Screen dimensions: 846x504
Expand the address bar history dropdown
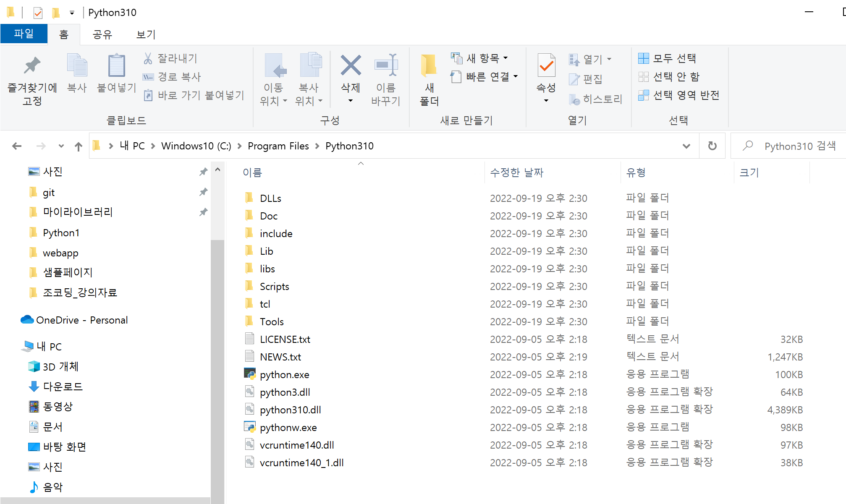point(686,146)
